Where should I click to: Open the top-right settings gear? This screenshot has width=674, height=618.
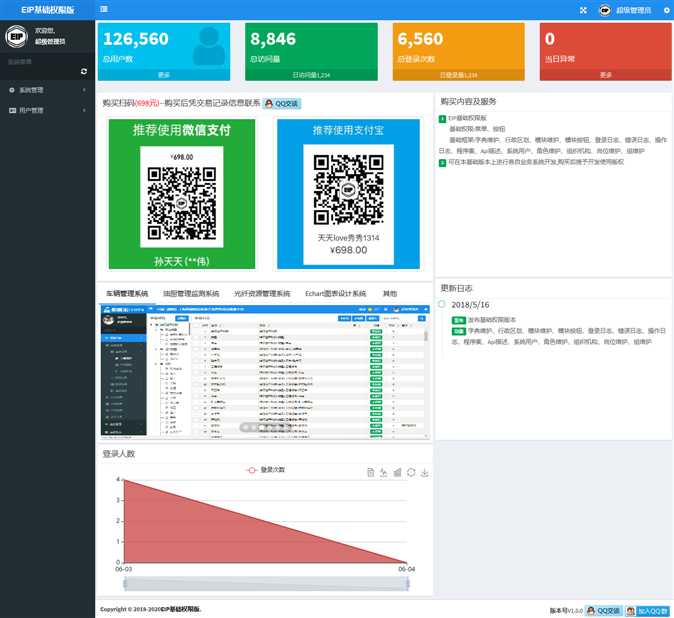(x=667, y=10)
